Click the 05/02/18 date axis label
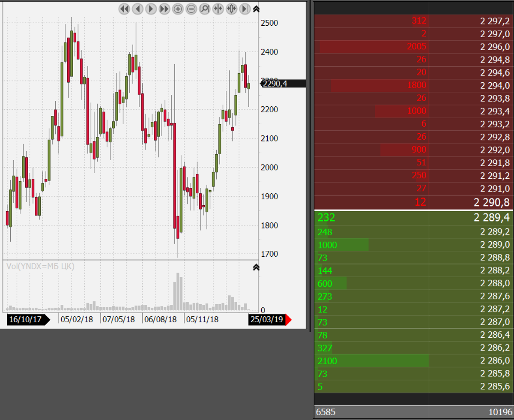 pyautogui.click(x=77, y=320)
